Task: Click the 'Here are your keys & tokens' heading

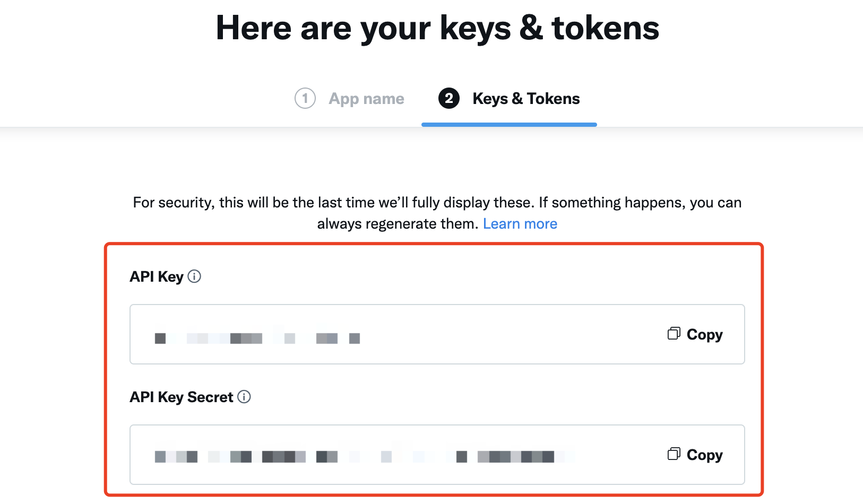Action: point(437,28)
